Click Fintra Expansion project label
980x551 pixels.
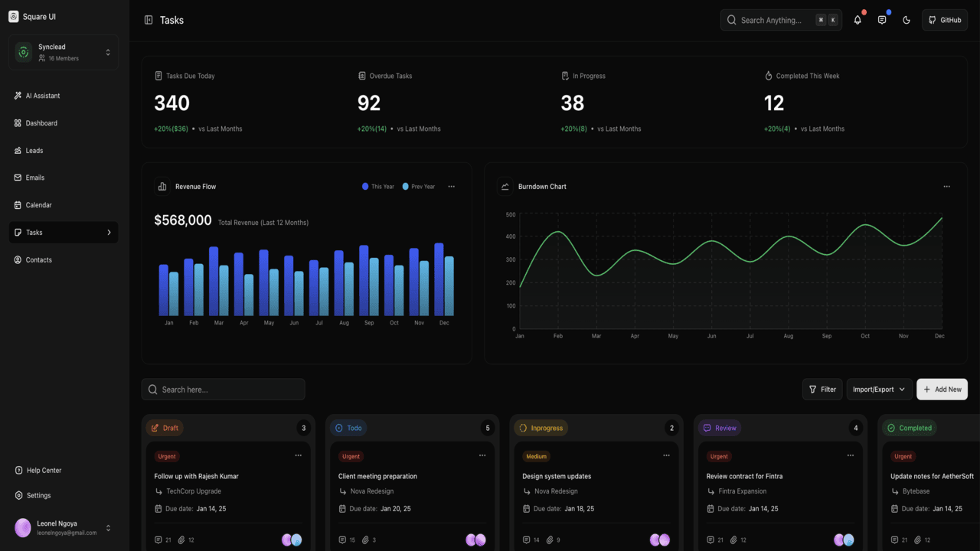[x=743, y=491]
